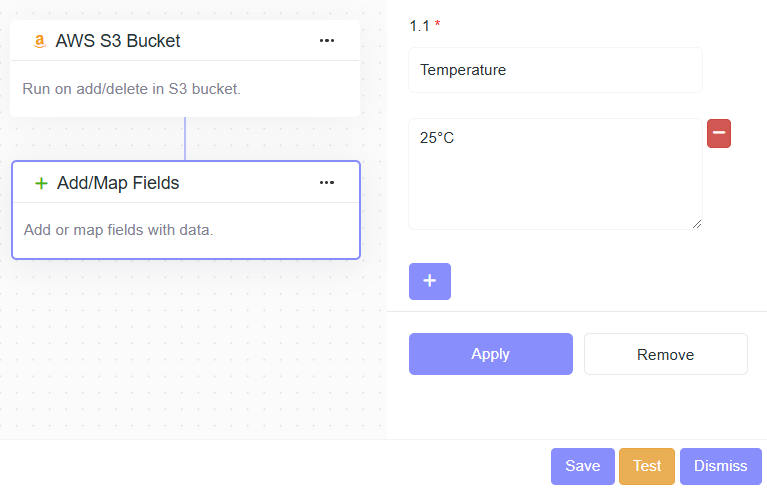Run the orange Test button
767x490 pixels.
(x=647, y=466)
